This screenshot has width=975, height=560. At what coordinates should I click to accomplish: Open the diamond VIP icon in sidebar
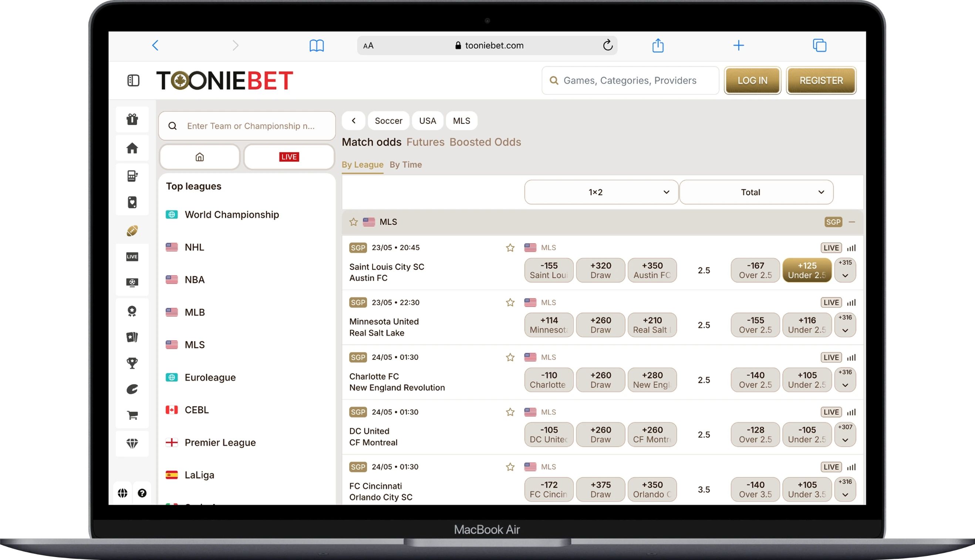coord(132,443)
